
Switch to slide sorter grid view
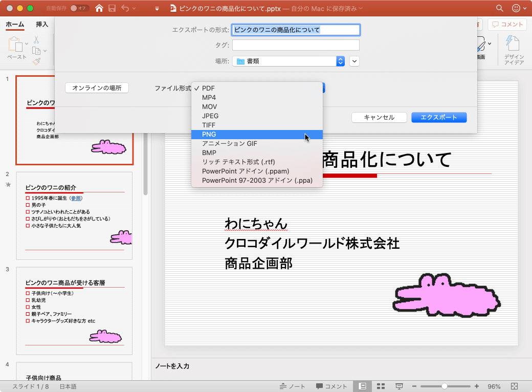pos(381,386)
